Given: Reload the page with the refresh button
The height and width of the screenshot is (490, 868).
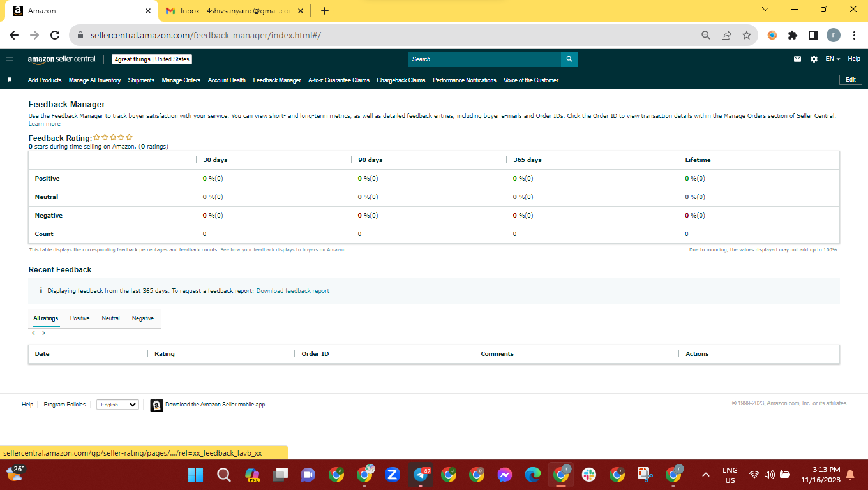Looking at the screenshot, I should [55, 35].
